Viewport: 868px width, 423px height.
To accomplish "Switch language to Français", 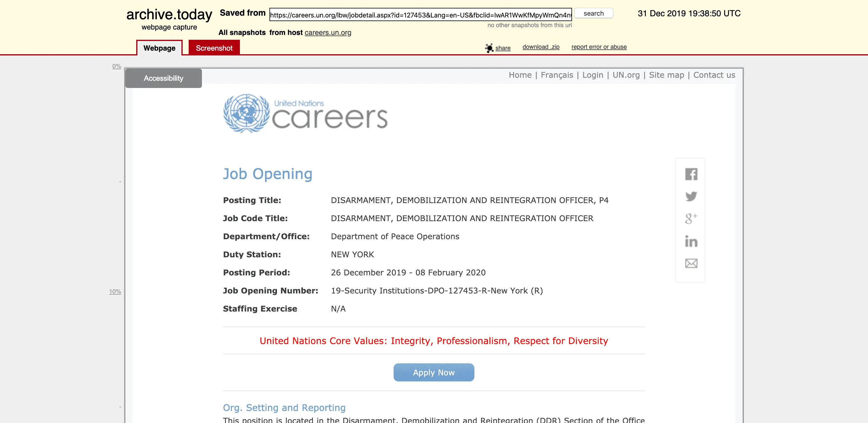I will [x=557, y=75].
